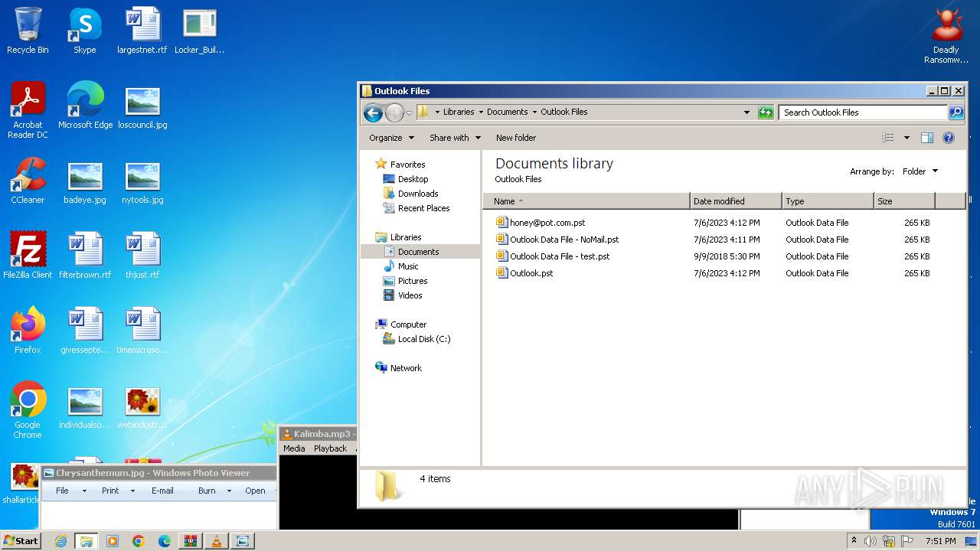This screenshot has height=551, width=980.
Task: Select the CCleaner desktop shortcut
Action: click(28, 181)
